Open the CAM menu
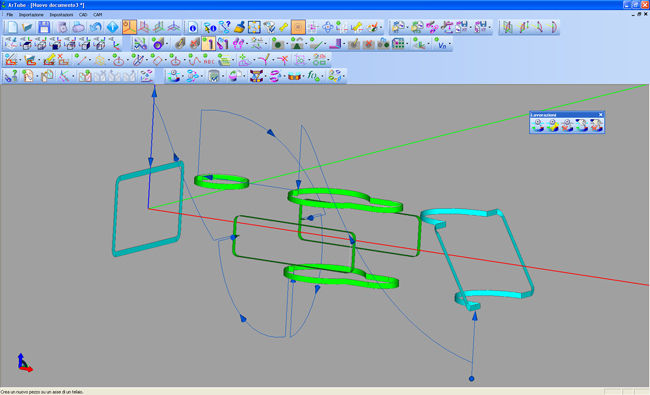 (x=97, y=15)
